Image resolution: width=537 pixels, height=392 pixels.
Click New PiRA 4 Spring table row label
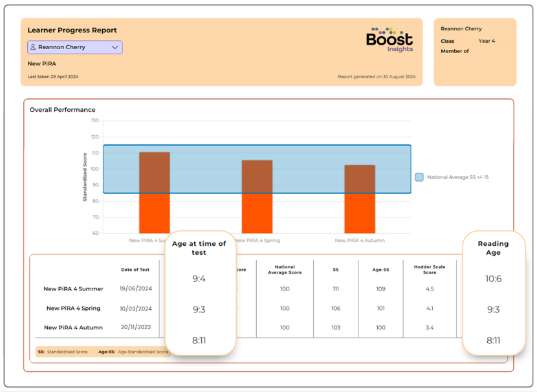point(73,309)
